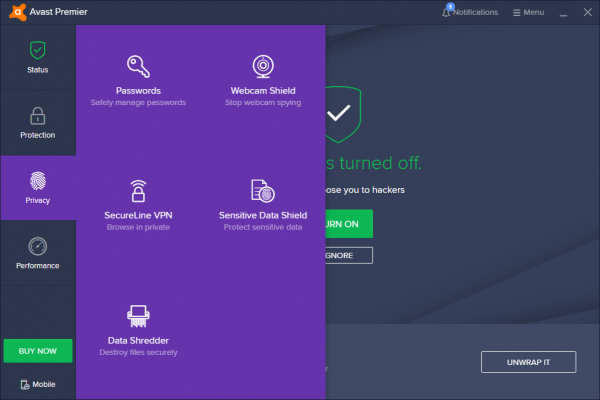
Task: Open Webcam Shield camera icon
Action: [263, 66]
